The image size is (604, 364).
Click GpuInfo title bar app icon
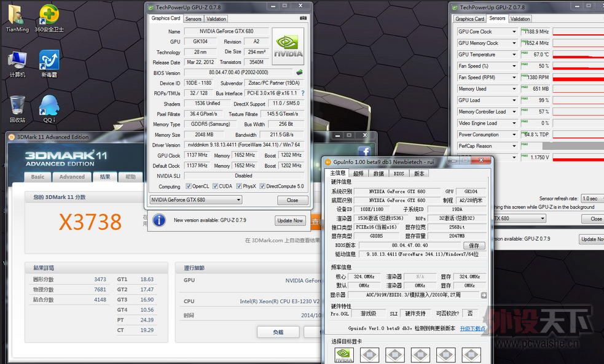point(328,162)
